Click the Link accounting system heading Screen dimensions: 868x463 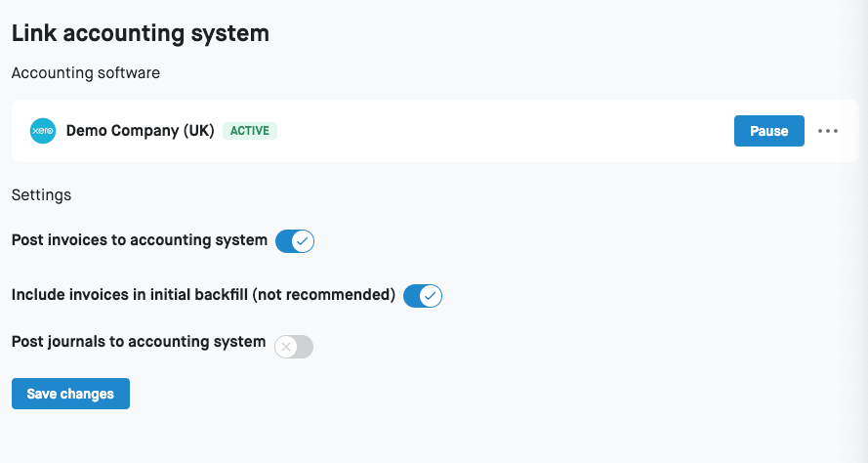(140, 33)
